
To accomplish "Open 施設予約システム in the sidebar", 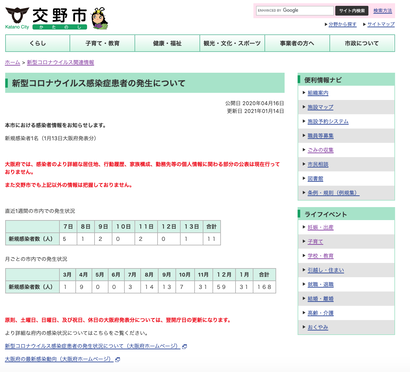I will pyautogui.click(x=328, y=122).
